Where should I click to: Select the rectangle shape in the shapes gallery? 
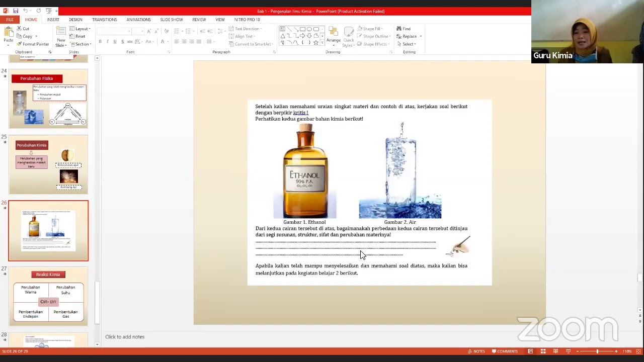[302, 29]
